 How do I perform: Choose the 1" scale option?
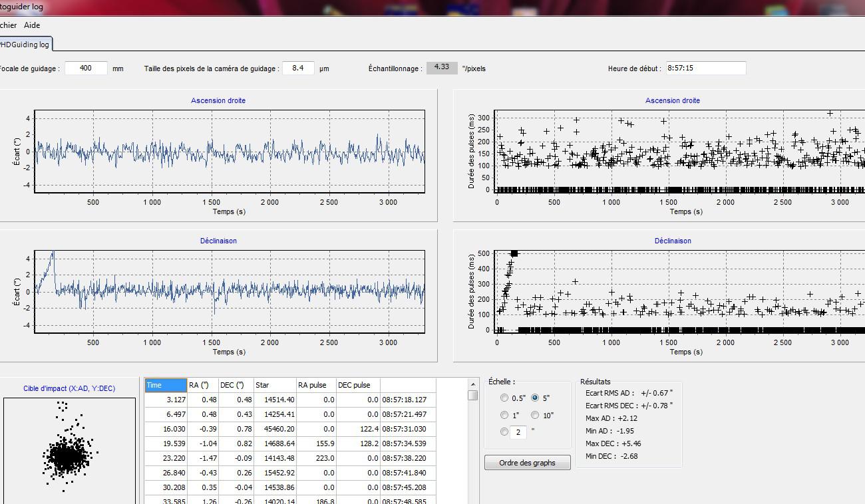point(504,416)
